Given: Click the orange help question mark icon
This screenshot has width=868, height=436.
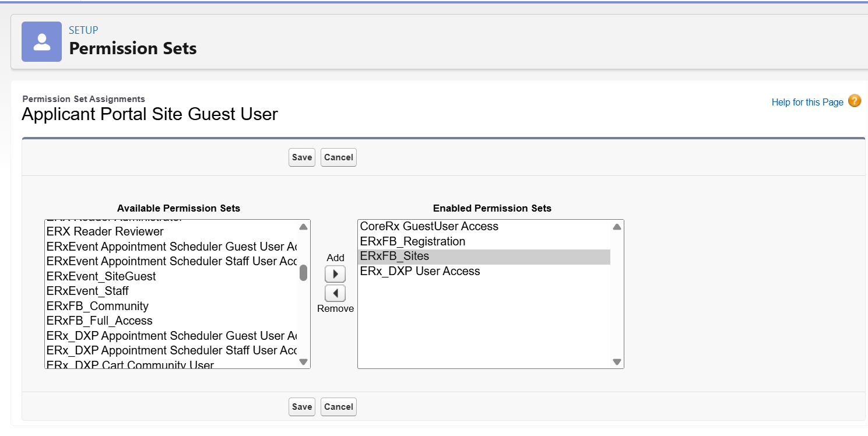Looking at the screenshot, I should click(855, 101).
